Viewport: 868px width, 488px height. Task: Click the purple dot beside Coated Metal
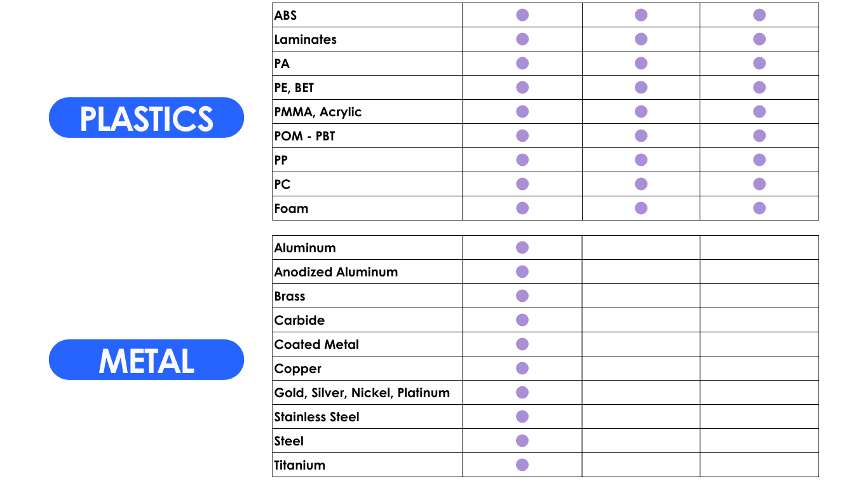pyautogui.click(x=522, y=344)
